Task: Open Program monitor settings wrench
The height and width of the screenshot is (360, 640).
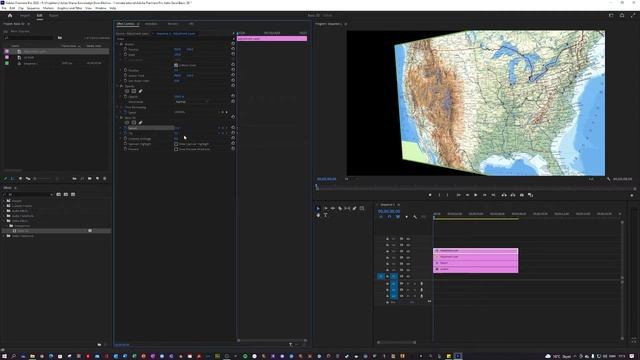Action: [x=609, y=179]
